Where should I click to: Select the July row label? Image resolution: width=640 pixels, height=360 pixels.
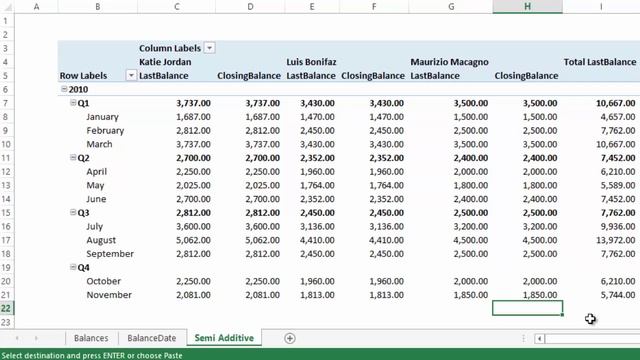coord(94,226)
